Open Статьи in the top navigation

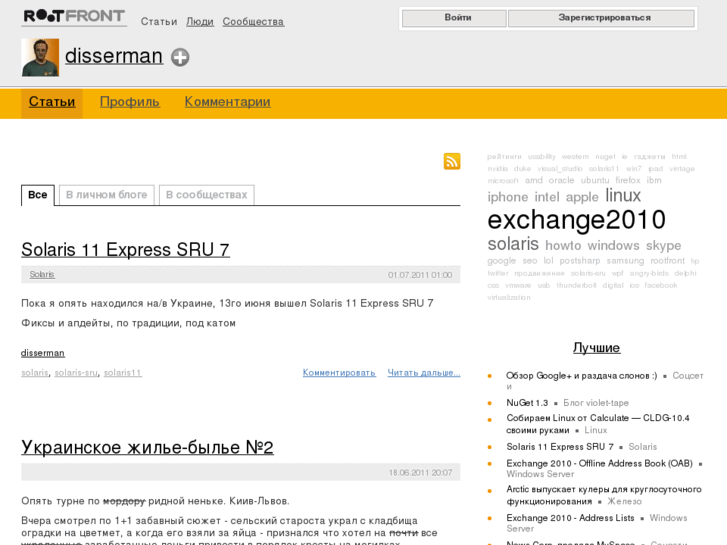(159, 21)
